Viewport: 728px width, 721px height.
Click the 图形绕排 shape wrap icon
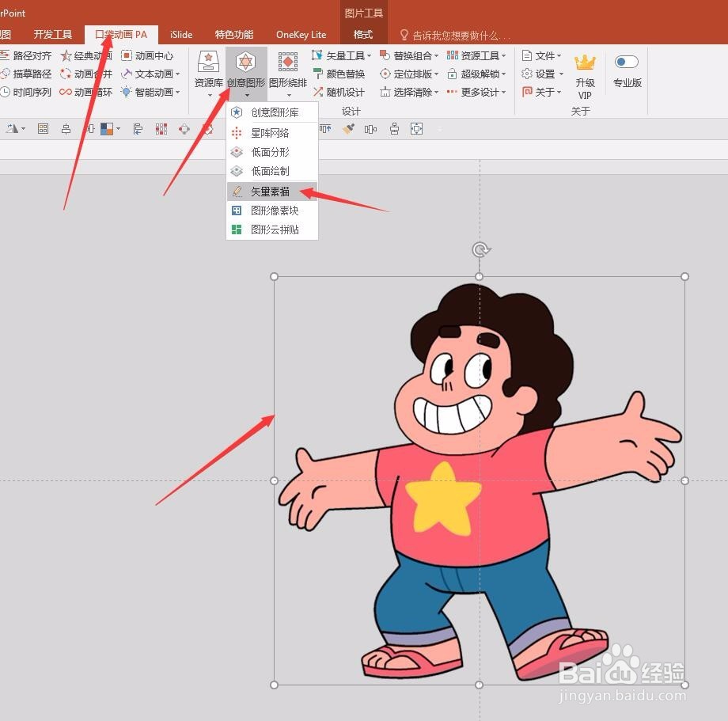[288, 62]
